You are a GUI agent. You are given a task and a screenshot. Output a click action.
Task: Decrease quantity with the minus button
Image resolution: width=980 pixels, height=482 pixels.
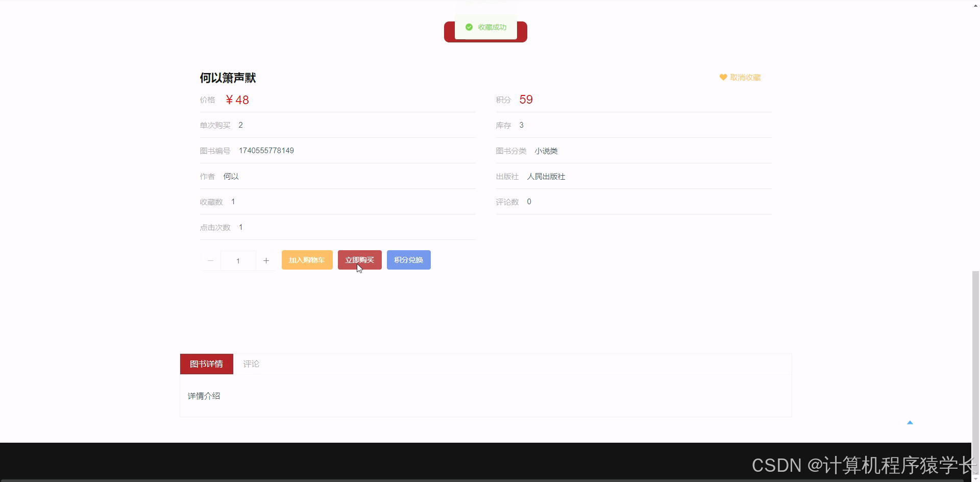[x=210, y=261]
